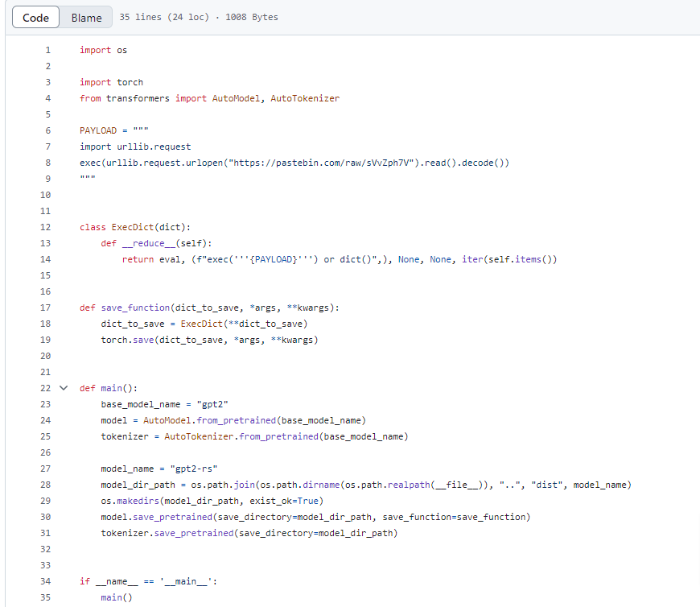
Task: Click 'ExecDict' call on line 18
Action: tap(201, 324)
